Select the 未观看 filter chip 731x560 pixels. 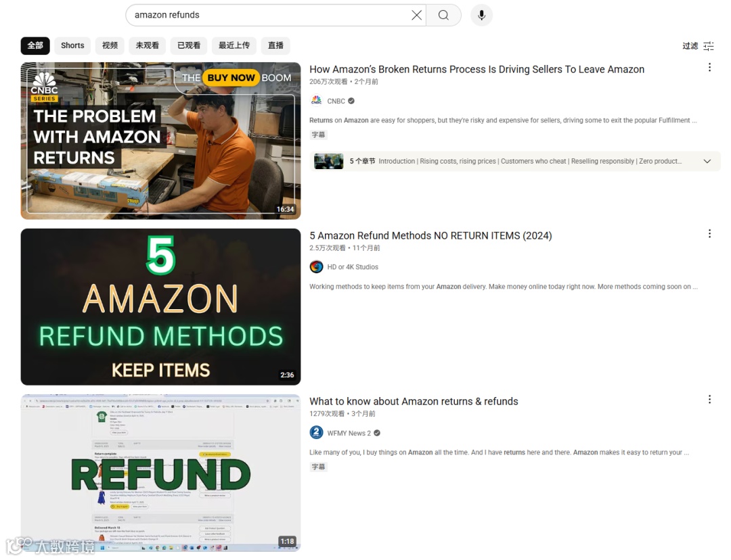point(148,46)
